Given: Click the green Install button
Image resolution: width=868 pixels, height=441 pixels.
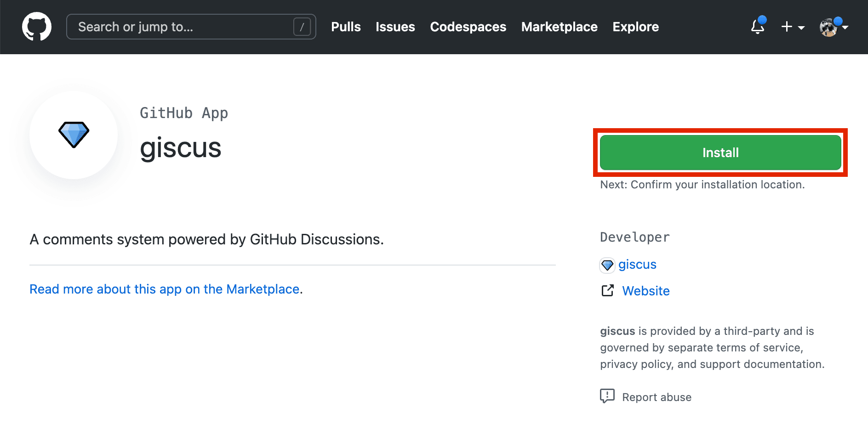Looking at the screenshot, I should point(720,153).
